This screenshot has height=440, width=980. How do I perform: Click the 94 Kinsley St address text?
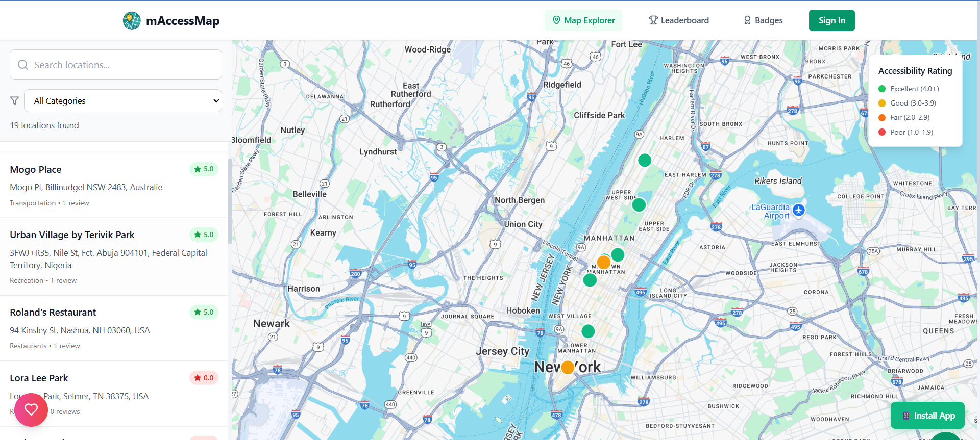click(80, 330)
